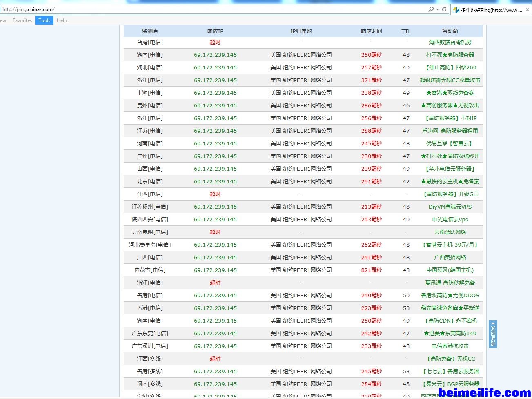Click the 广西英拓网络 sponsor link
The width and height of the screenshot is (532, 399).
(450, 257)
